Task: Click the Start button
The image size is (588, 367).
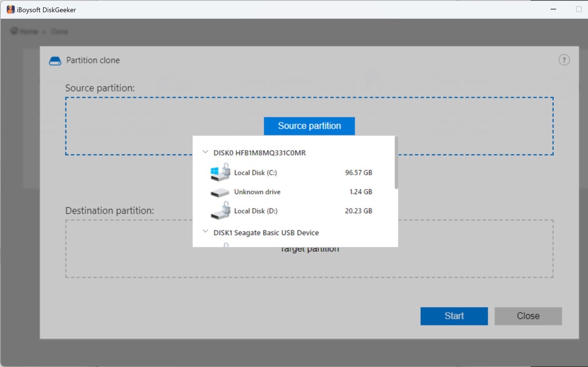Action: point(454,316)
